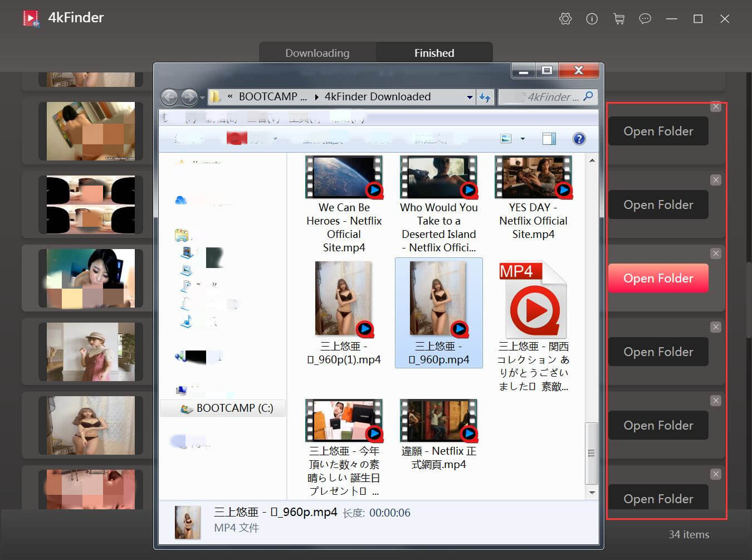Click the highlighted red Open Folder button

click(658, 278)
